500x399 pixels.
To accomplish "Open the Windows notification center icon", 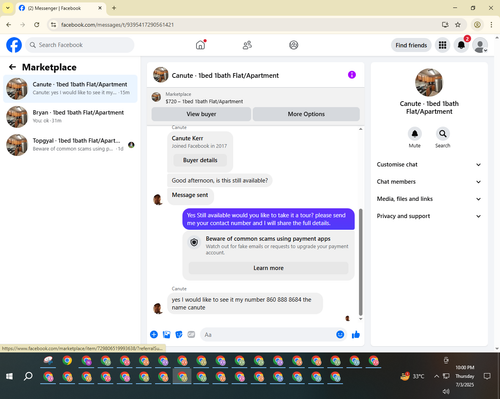I will point(487,376).
